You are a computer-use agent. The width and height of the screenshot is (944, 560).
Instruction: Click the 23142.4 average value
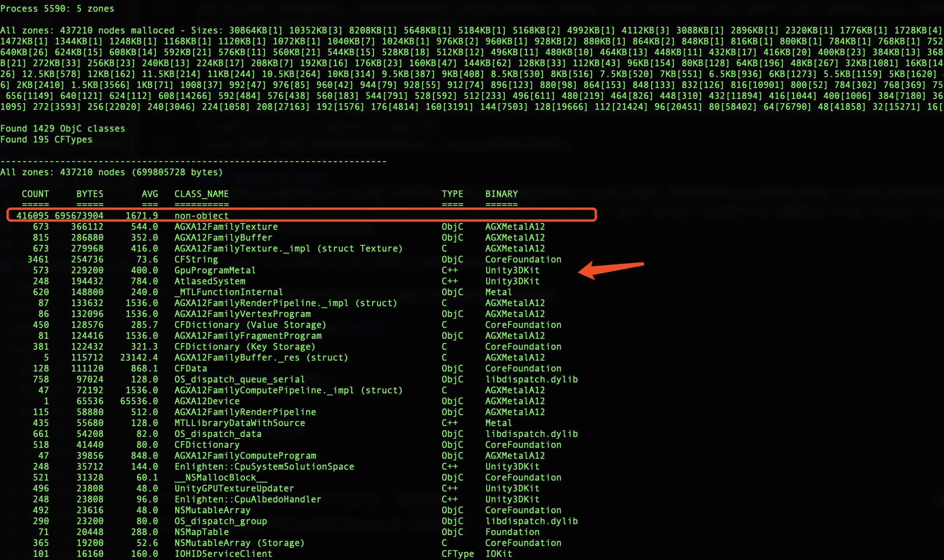click(x=139, y=357)
